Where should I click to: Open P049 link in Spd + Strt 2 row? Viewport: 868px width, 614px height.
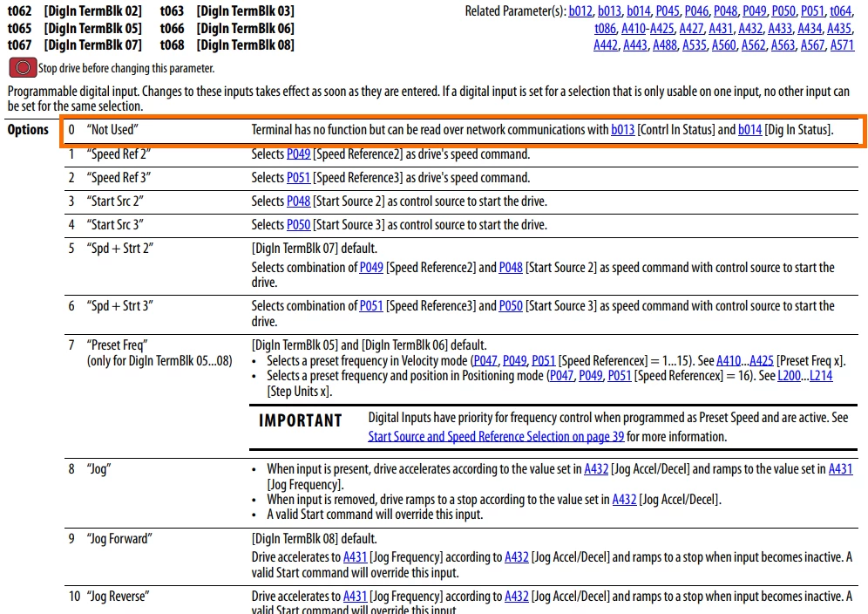[x=371, y=268]
